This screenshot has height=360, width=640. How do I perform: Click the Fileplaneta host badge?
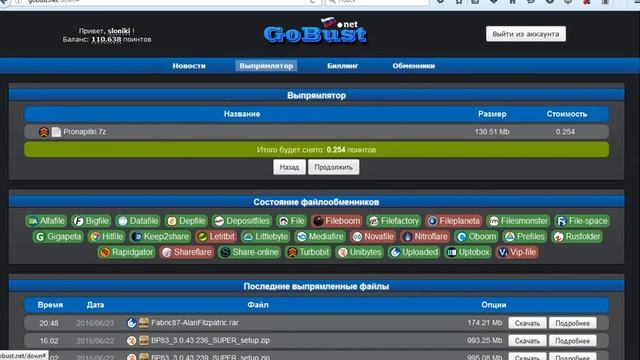[453, 221]
